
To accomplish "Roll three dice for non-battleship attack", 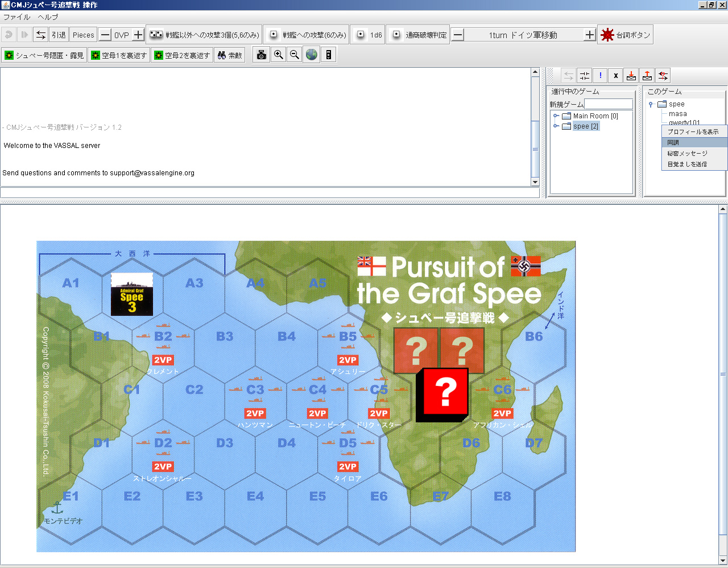I will click(204, 35).
